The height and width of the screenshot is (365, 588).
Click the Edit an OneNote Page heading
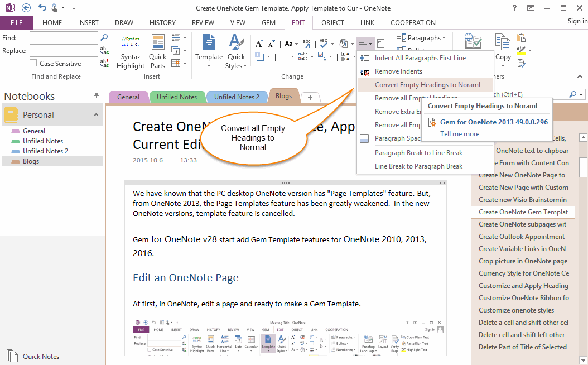(x=186, y=277)
